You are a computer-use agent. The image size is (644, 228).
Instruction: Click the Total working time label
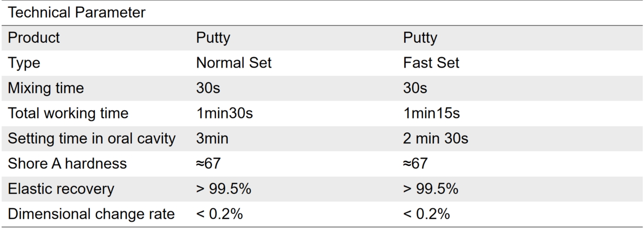(x=68, y=113)
